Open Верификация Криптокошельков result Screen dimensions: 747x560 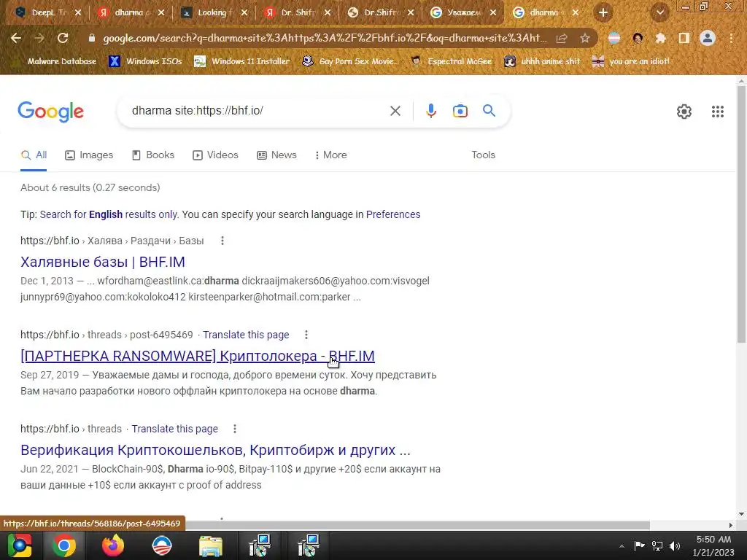[215, 450]
